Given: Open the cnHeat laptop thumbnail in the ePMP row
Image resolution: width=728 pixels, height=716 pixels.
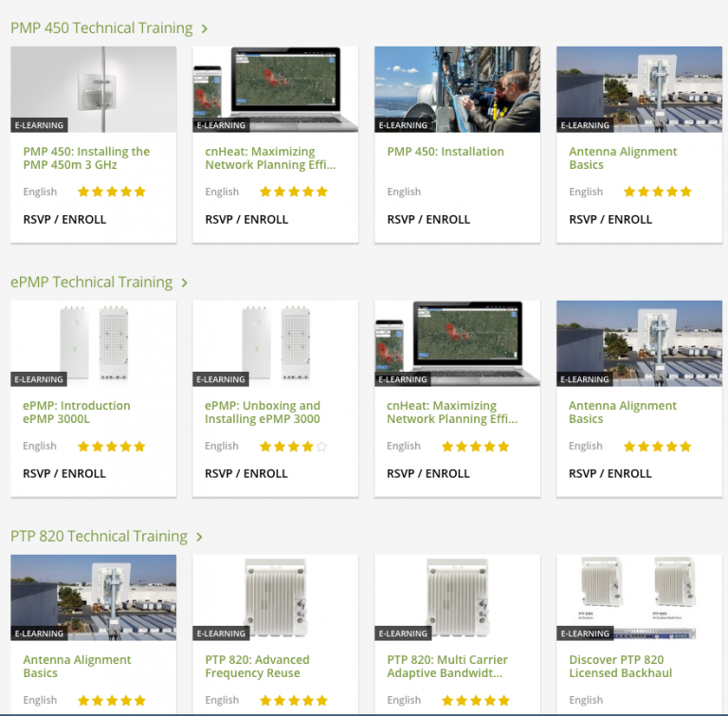Looking at the screenshot, I should tap(457, 343).
